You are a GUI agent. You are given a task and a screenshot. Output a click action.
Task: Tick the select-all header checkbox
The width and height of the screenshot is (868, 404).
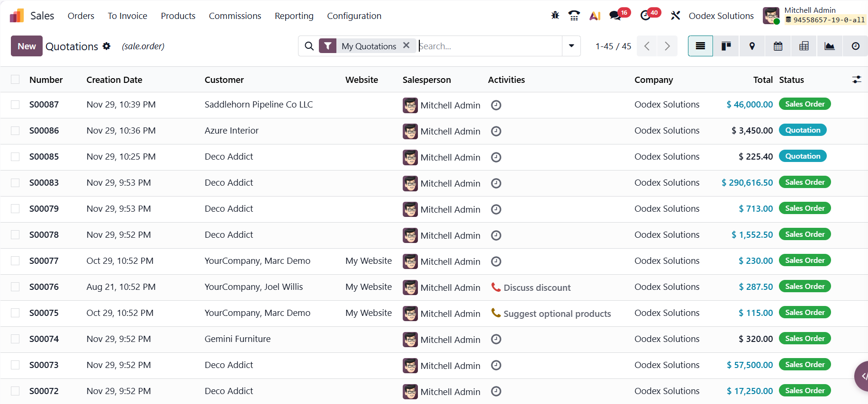tap(15, 80)
